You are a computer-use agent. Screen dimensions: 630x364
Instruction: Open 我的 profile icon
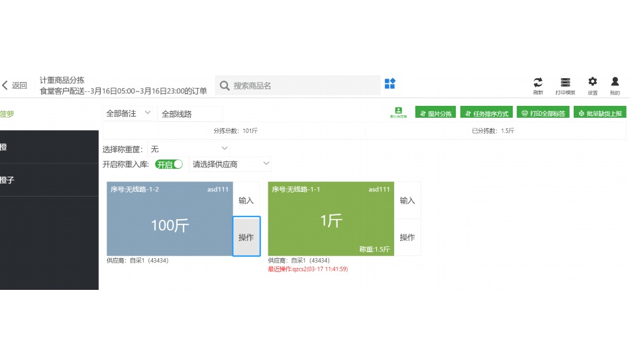615,81
